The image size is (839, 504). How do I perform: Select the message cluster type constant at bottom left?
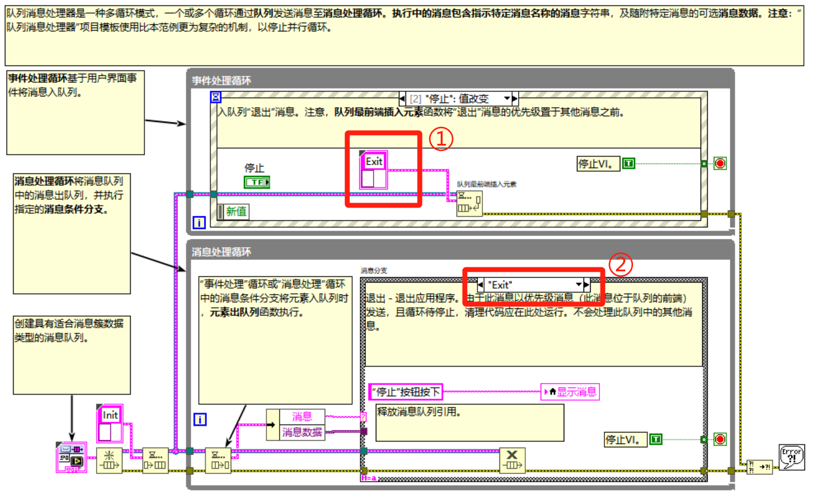71,457
